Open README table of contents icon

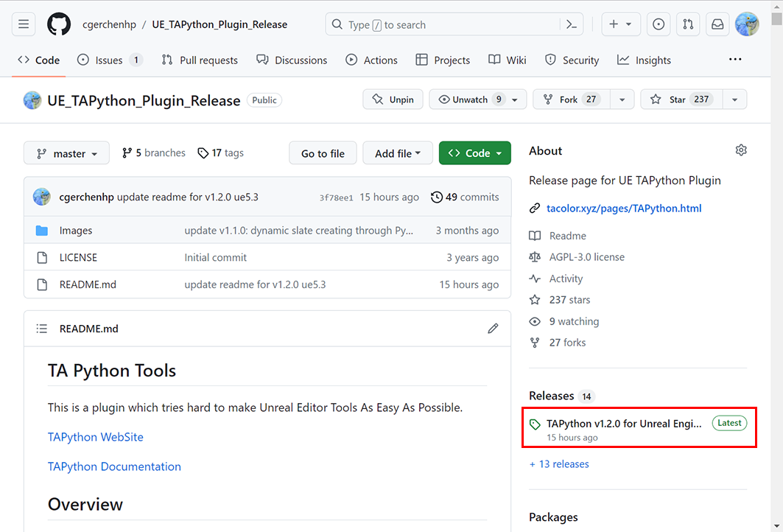(42, 329)
